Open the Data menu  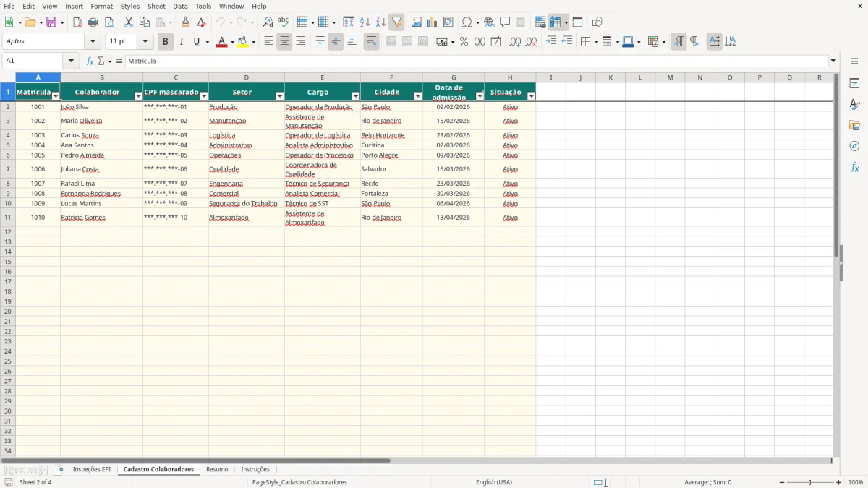(x=180, y=6)
